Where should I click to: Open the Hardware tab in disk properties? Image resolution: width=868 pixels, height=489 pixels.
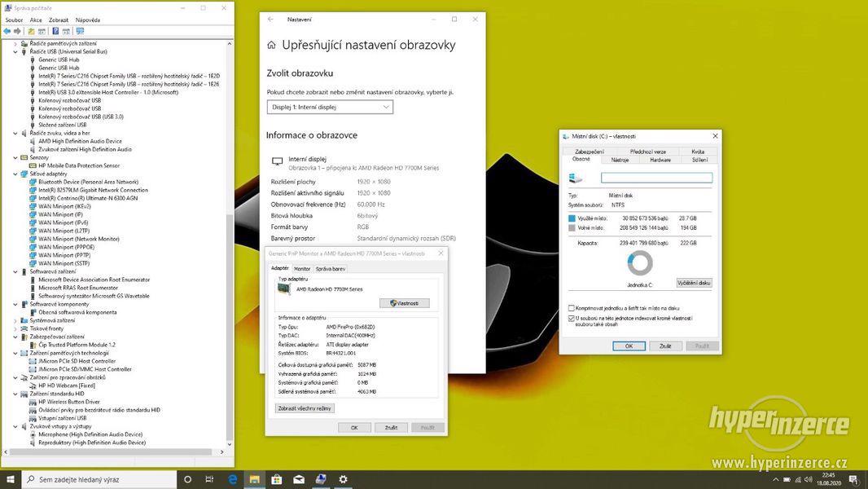point(660,160)
